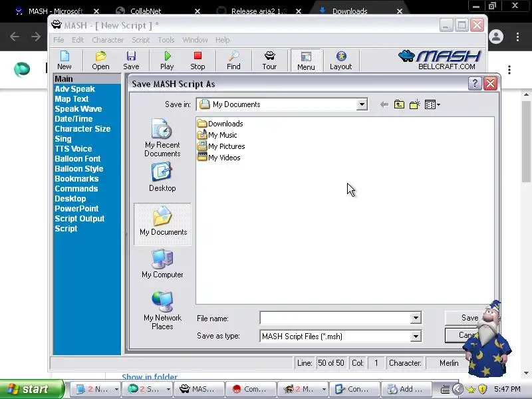Expand the Save in location dropdown

pyautogui.click(x=362, y=104)
